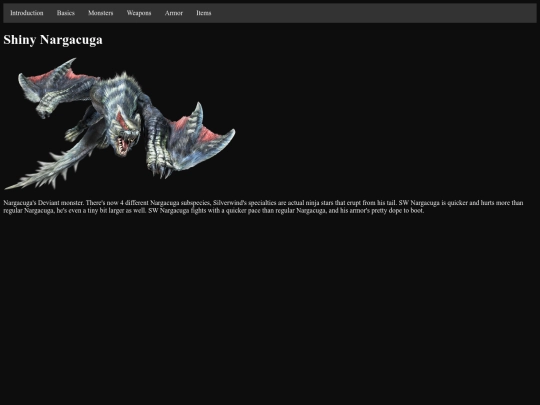Open the Introduction nav link

[27, 13]
